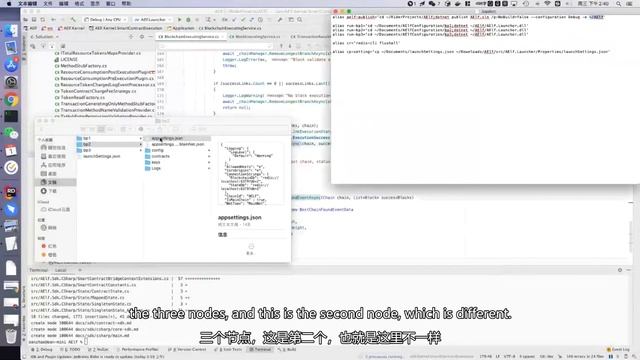Click the Solution explorer settings gear icon
The image size is (640, 360).
click(142, 37)
